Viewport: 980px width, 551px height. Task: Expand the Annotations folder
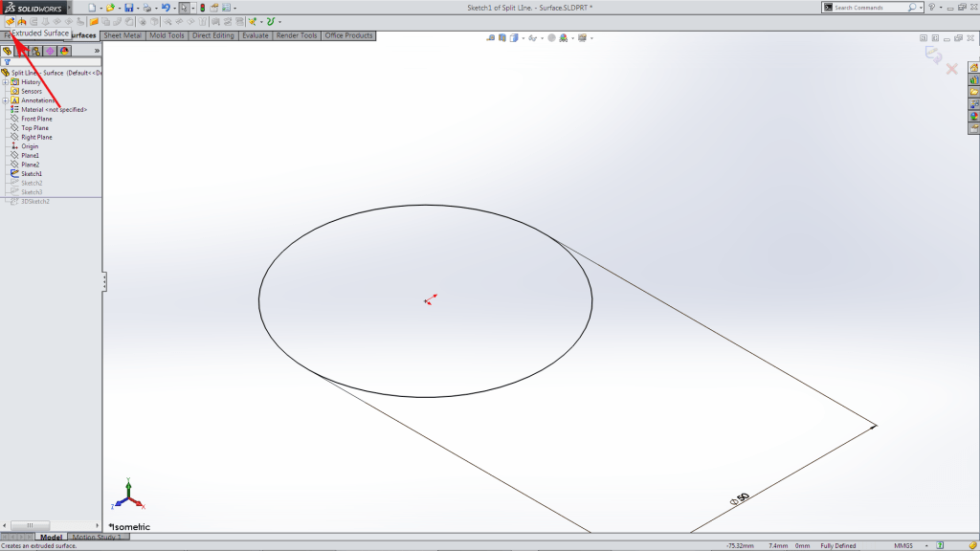[x=6, y=99]
